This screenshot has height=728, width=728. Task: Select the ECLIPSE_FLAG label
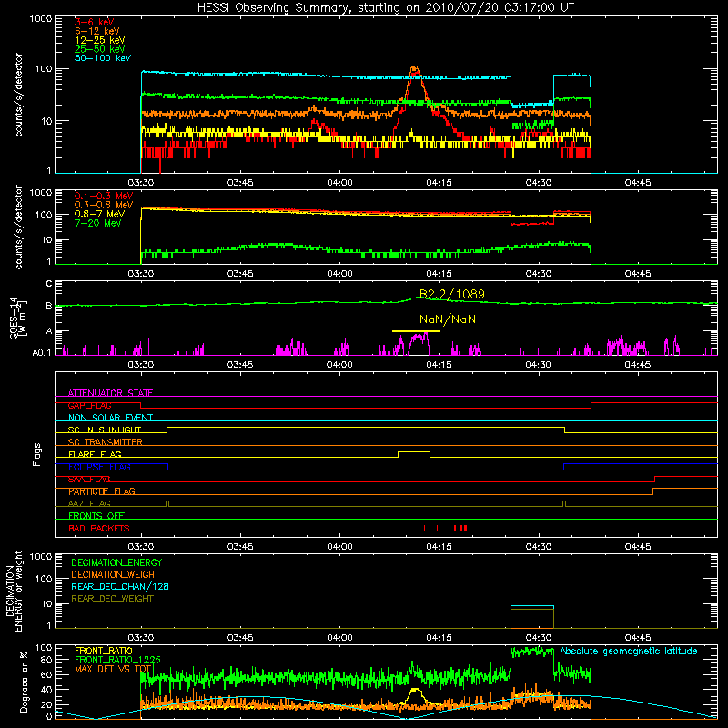pyautogui.click(x=99, y=467)
